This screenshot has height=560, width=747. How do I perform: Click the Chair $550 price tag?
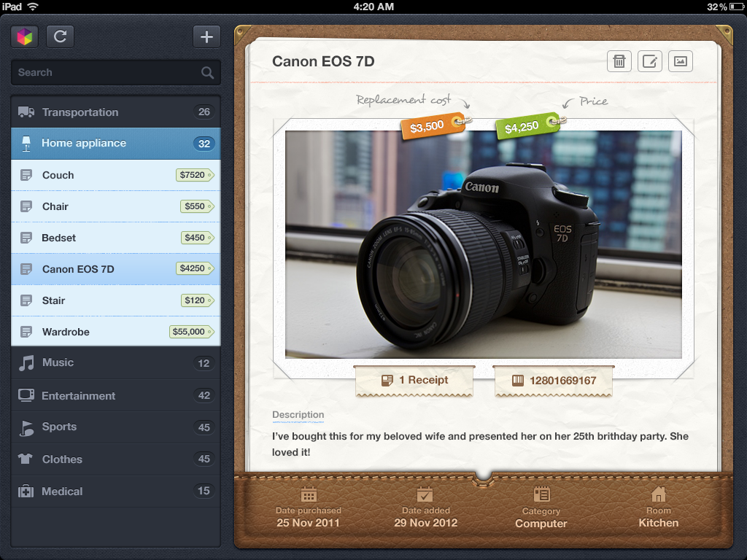tap(197, 206)
